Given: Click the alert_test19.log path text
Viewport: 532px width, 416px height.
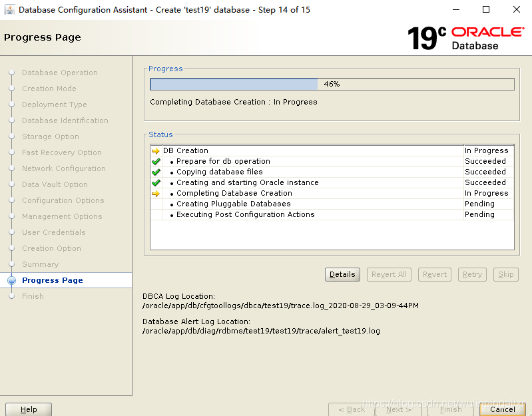Looking at the screenshot, I should (261, 331).
